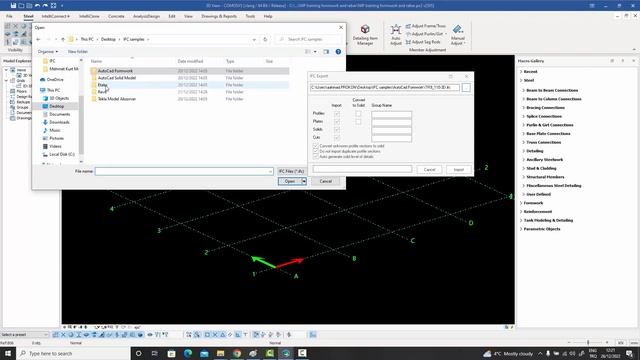Image resolution: width=640 pixels, height=360 pixels.
Task: Enable Convert to Solid for Plates
Action: tap(358, 121)
